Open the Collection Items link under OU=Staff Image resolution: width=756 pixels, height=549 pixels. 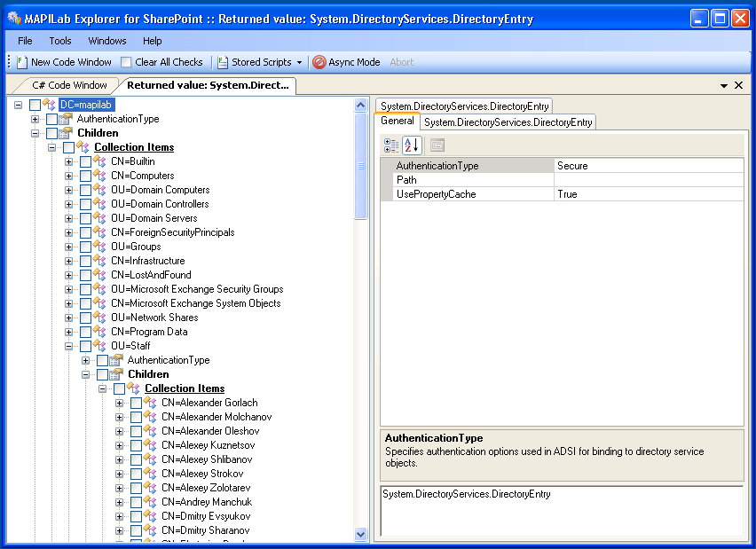pyautogui.click(x=185, y=388)
